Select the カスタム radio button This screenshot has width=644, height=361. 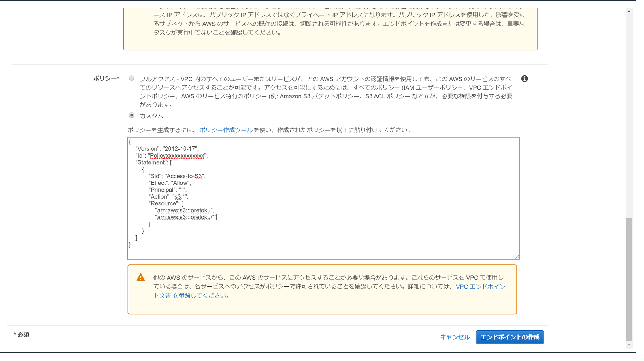pyautogui.click(x=131, y=115)
